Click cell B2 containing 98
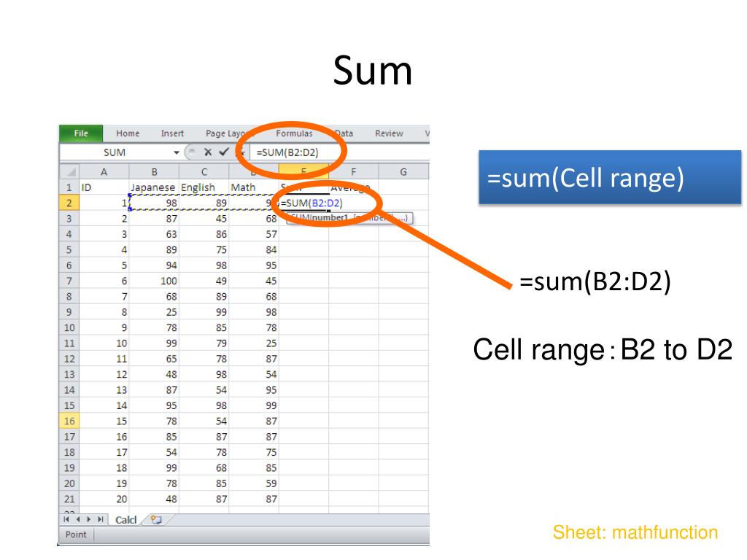Screen dimensions: 747x560 (x=154, y=203)
